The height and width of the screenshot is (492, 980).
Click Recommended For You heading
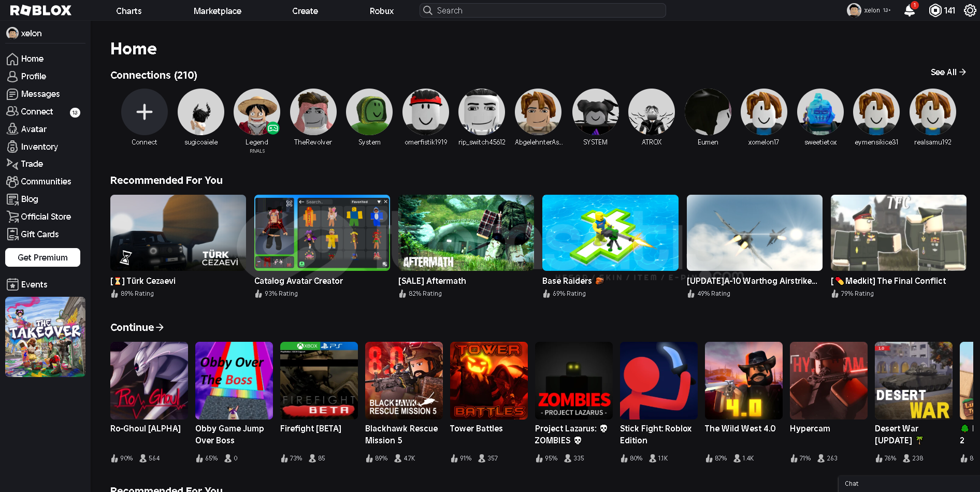click(x=166, y=181)
